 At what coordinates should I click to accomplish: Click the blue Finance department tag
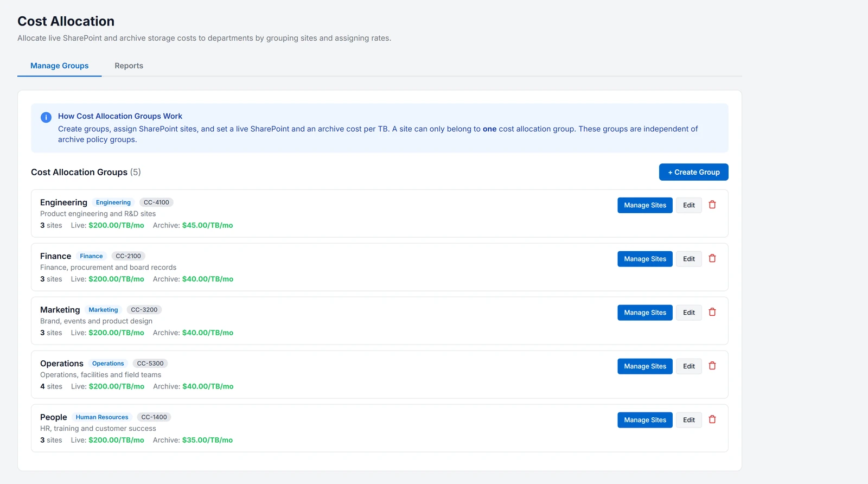91,256
